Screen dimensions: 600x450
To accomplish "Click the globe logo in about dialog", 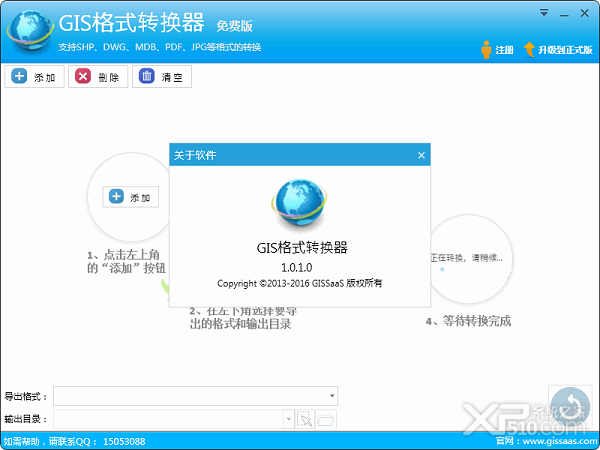I will pyautogui.click(x=300, y=205).
